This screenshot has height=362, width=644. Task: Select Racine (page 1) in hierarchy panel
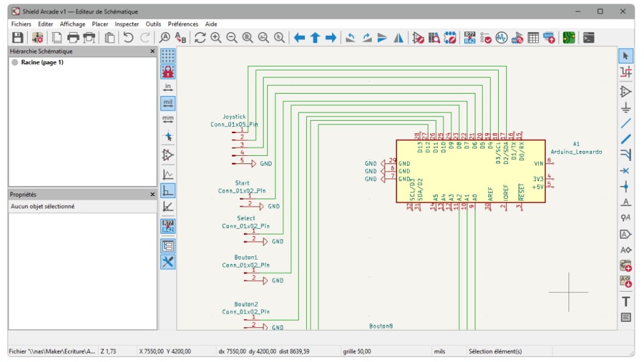pyautogui.click(x=43, y=62)
